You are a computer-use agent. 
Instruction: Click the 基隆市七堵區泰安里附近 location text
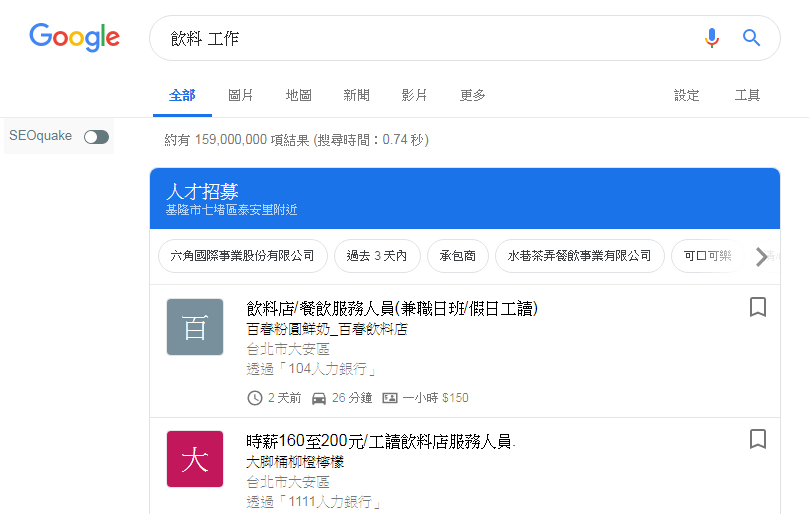coord(232,210)
